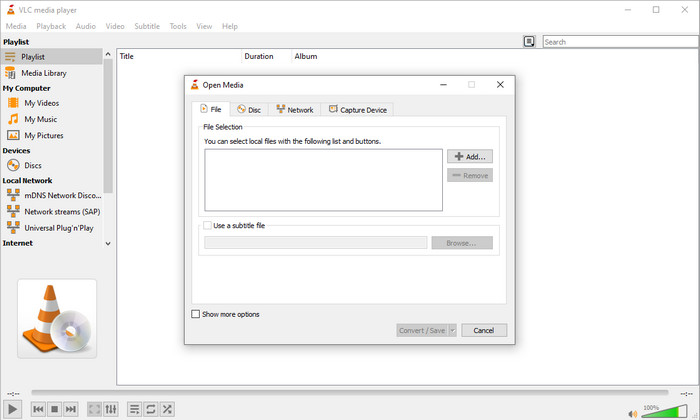This screenshot has height=420, width=700.
Task: Adjust the volume slider at 100%
Action: [x=664, y=411]
